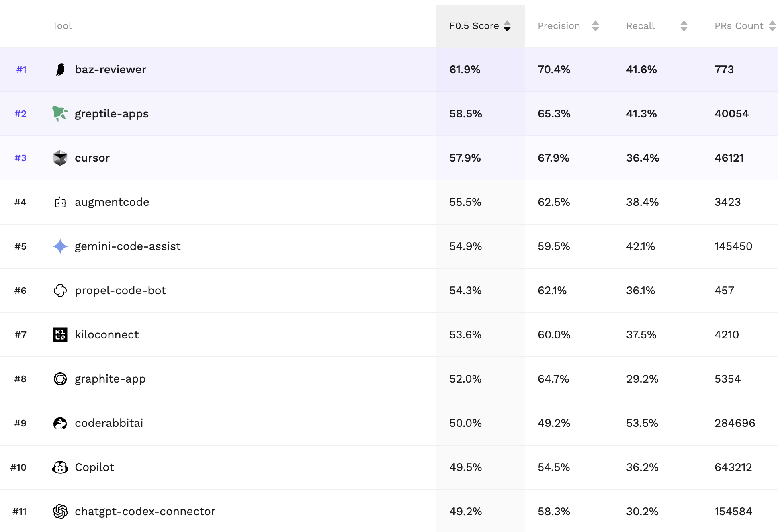The image size is (778, 532).
Task: Click the gemini-code-assist sparkle icon
Action: (x=60, y=246)
